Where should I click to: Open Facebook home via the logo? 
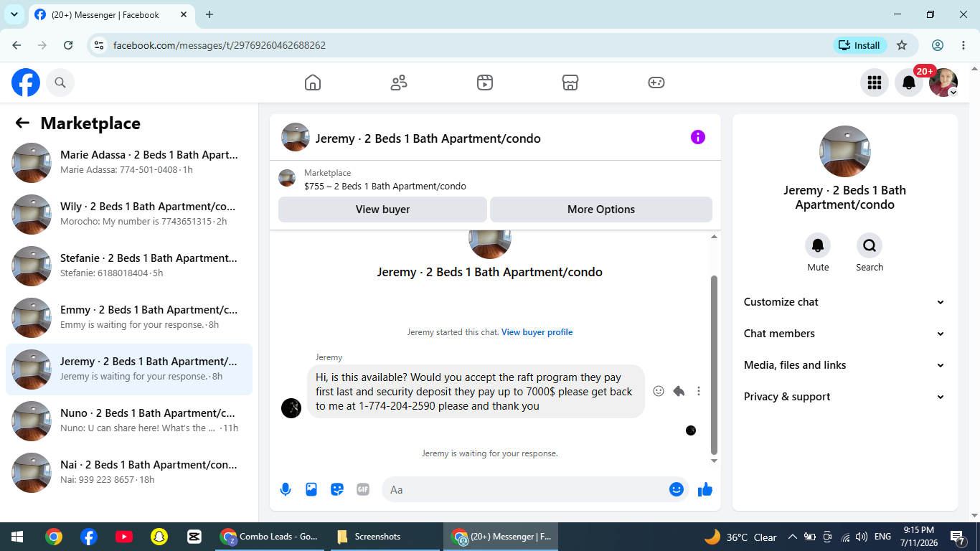(26, 83)
